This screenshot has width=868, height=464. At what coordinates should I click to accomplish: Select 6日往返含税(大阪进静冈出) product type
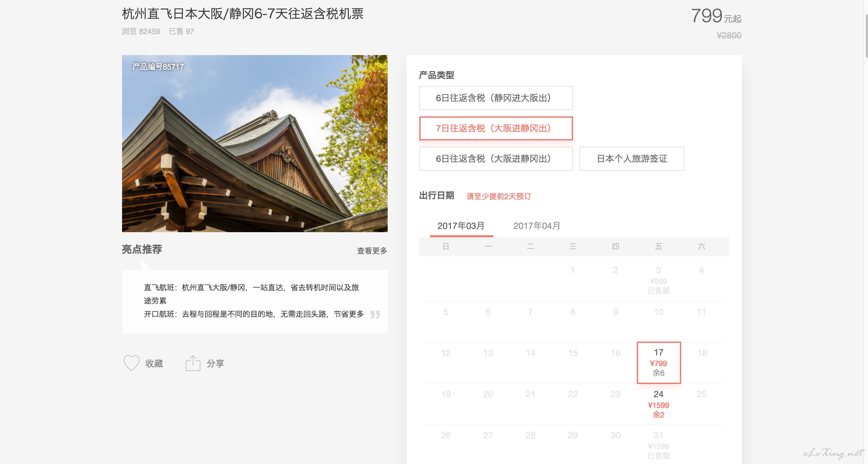click(x=496, y=159)
